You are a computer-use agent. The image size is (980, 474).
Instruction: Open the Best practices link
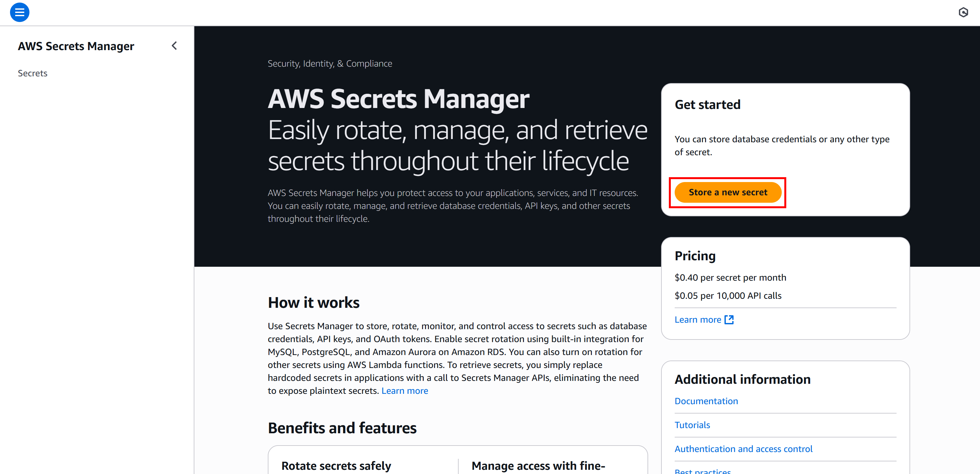coord(703,471)
